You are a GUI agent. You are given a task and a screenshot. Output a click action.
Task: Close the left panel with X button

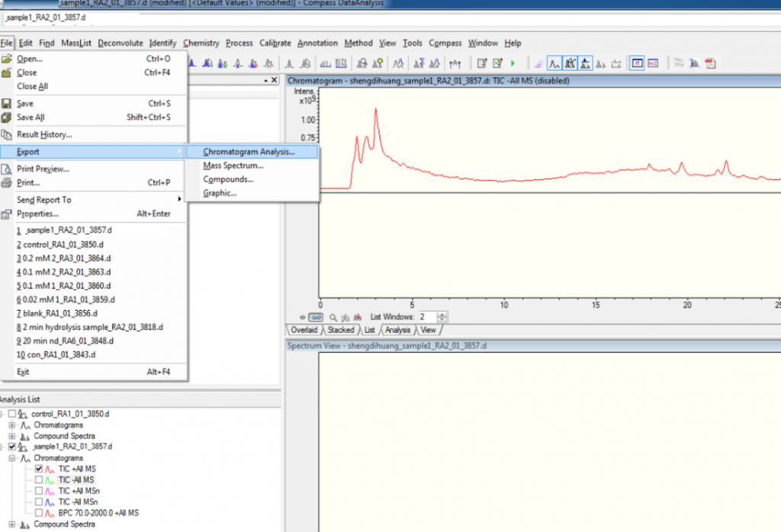(x=275, y=80)
